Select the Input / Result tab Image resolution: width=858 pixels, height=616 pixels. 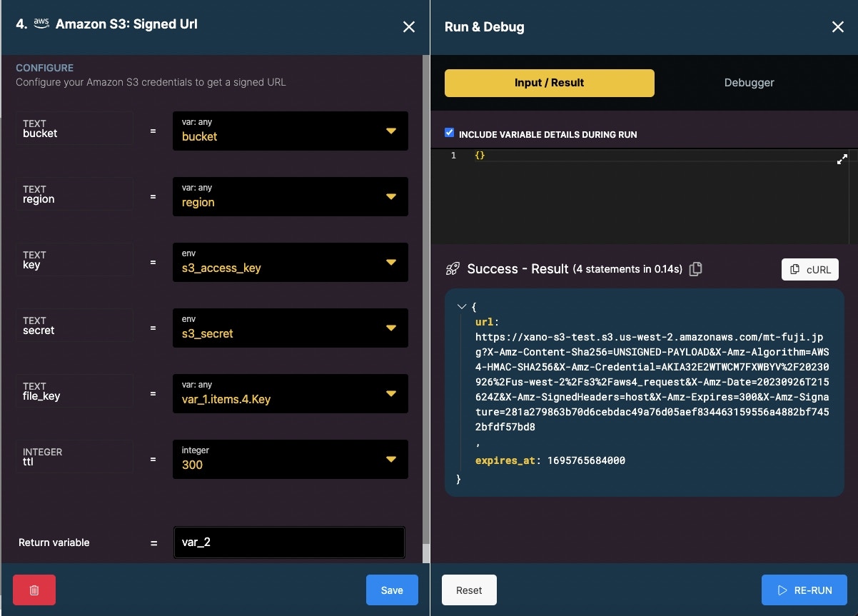550,83
